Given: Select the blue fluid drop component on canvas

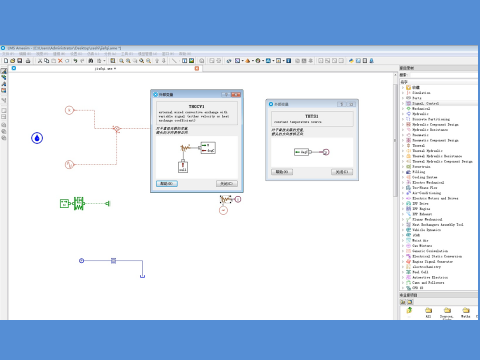Looking at the screenshot, I should [37, 138].
